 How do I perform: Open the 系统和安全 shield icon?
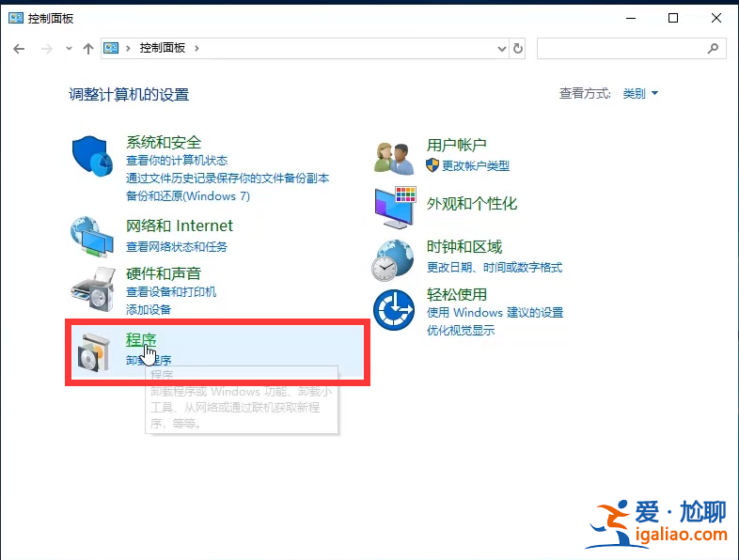[92, 156]
